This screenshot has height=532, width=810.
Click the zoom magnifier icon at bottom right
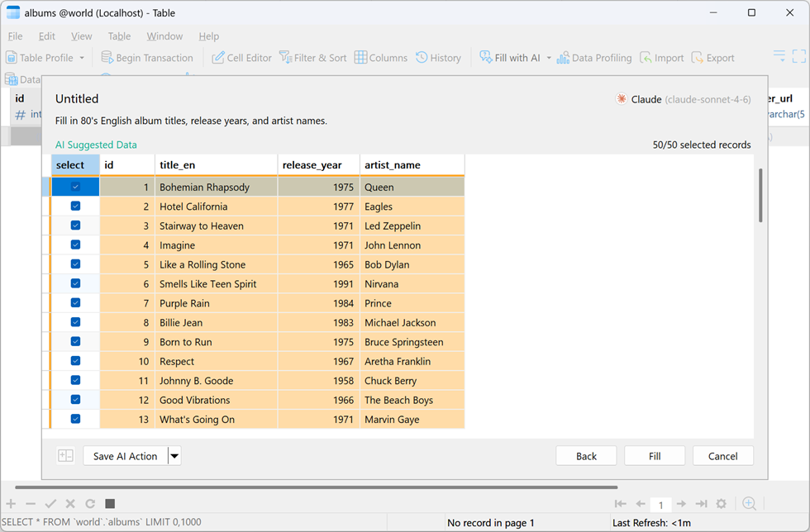point(749,503)
